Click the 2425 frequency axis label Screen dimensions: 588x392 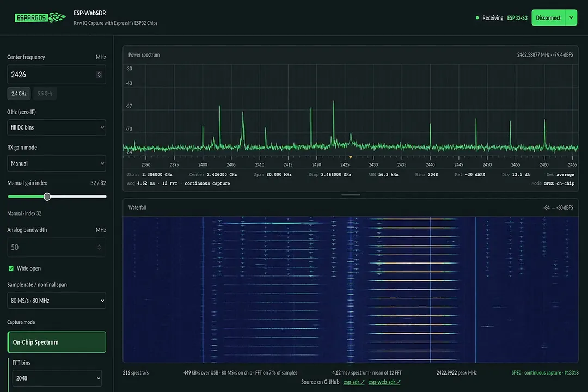(345, 164)
